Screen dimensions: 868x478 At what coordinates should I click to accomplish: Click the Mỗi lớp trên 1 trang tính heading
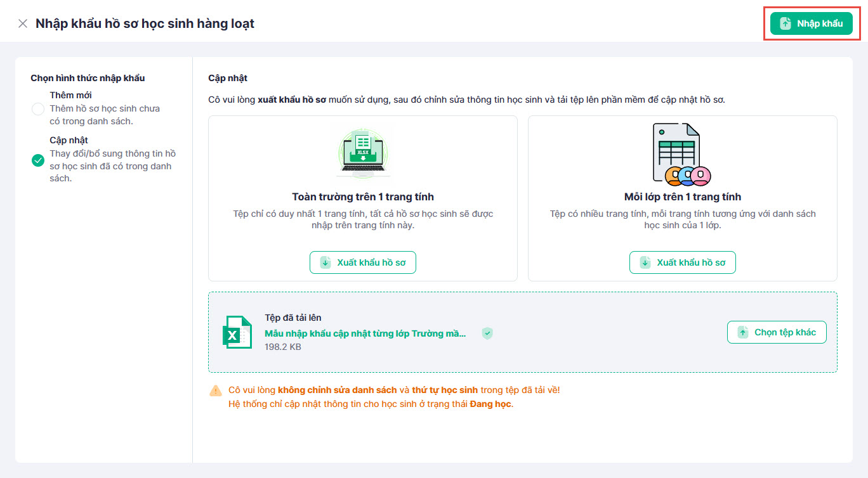(683, 197)
